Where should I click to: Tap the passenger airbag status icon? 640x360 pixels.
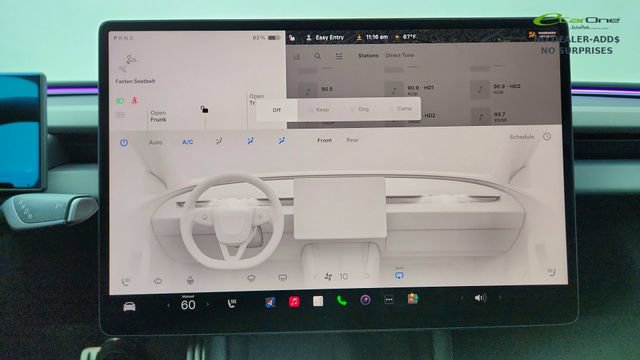(x=542, y=35)
